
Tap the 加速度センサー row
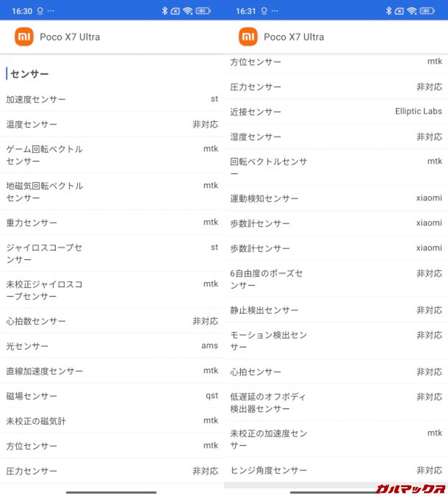[112, 99]
